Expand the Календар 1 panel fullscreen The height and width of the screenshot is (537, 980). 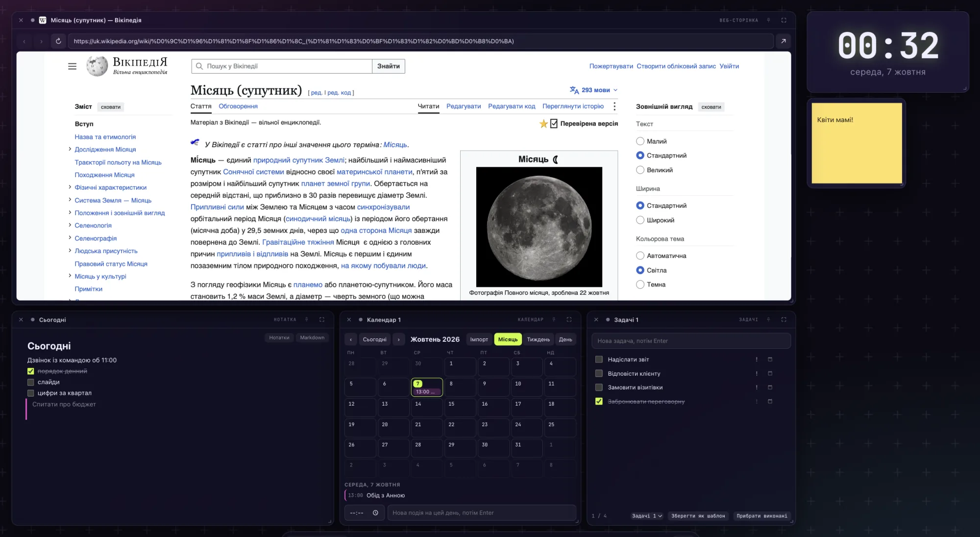pos(569,319)
